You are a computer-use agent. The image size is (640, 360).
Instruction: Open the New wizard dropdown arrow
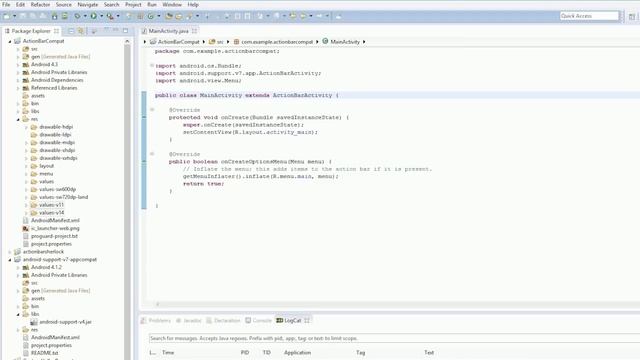(14, 16)
